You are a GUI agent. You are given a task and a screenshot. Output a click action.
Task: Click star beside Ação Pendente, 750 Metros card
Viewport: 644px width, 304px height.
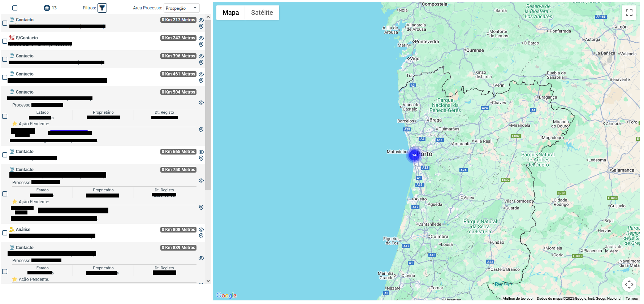pos(15,201)
